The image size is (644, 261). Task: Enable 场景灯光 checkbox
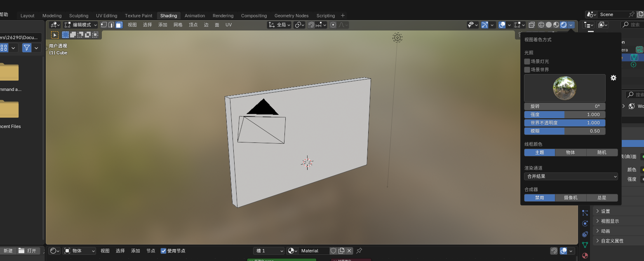[527, 61]
